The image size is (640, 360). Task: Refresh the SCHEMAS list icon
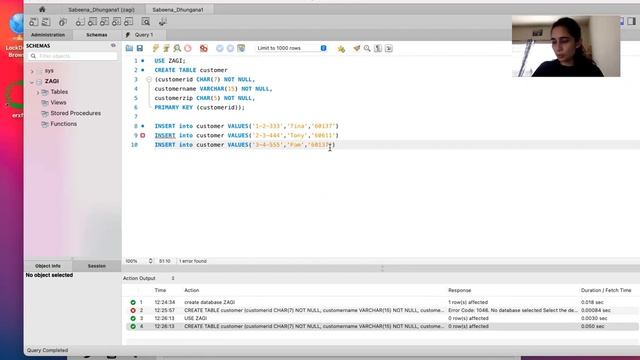tap(113, 45)
